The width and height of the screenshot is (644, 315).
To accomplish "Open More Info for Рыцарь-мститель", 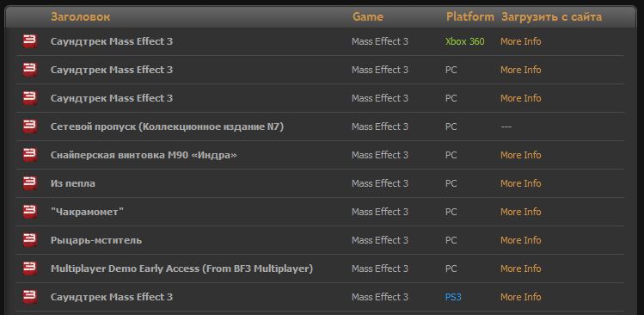I will [x=520, y=240].
